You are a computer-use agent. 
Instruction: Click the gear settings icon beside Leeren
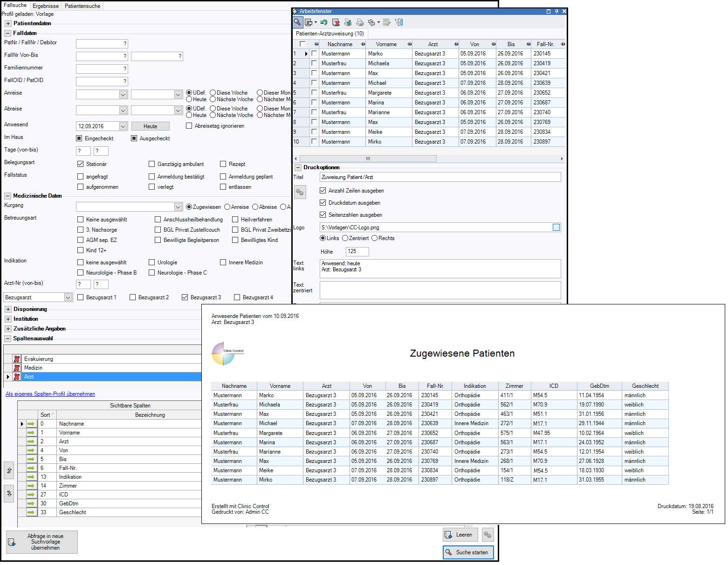point(488,535)
